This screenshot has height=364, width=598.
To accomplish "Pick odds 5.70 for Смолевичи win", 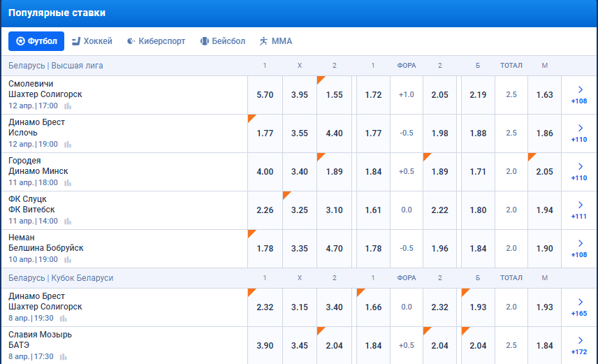I will (x=265, y=94).
